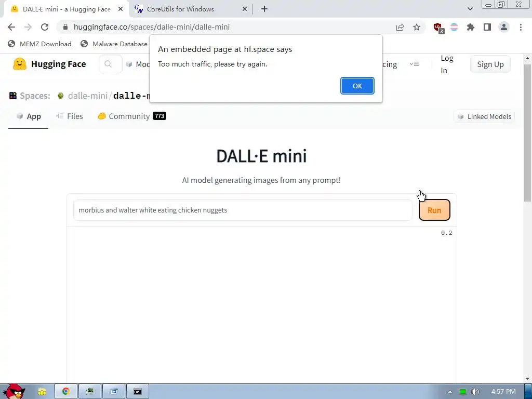This screenshot has height=399, width=532.
Task: Toggle the browser side panel icon
Action: 487,27
